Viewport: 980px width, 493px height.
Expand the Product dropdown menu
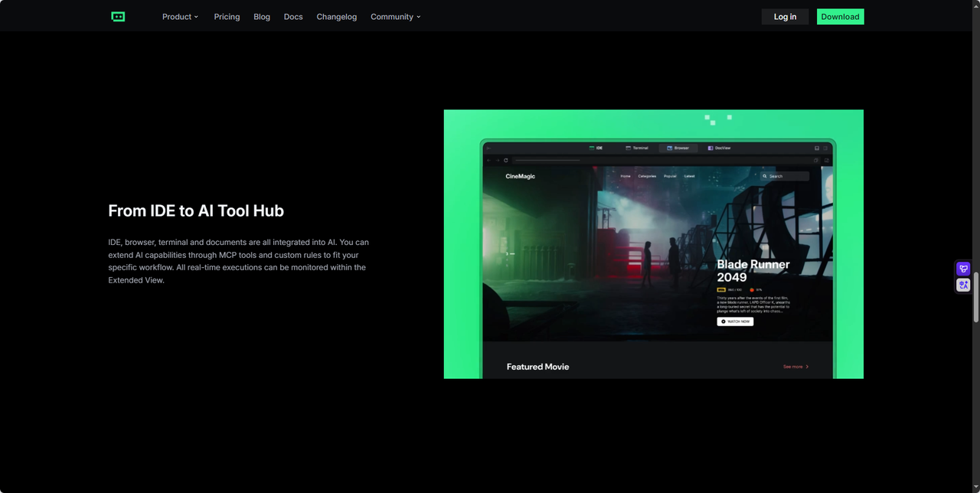tap(180, 17)
